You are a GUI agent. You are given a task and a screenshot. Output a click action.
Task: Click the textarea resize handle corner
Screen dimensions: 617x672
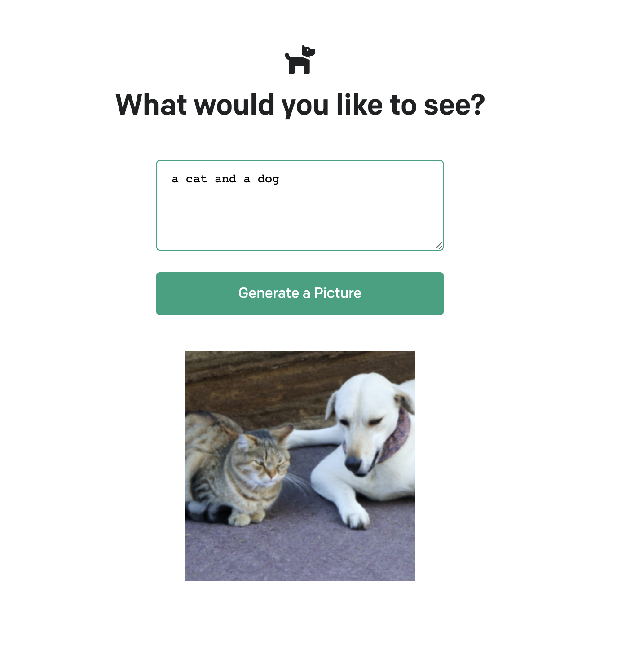(439, 246)
